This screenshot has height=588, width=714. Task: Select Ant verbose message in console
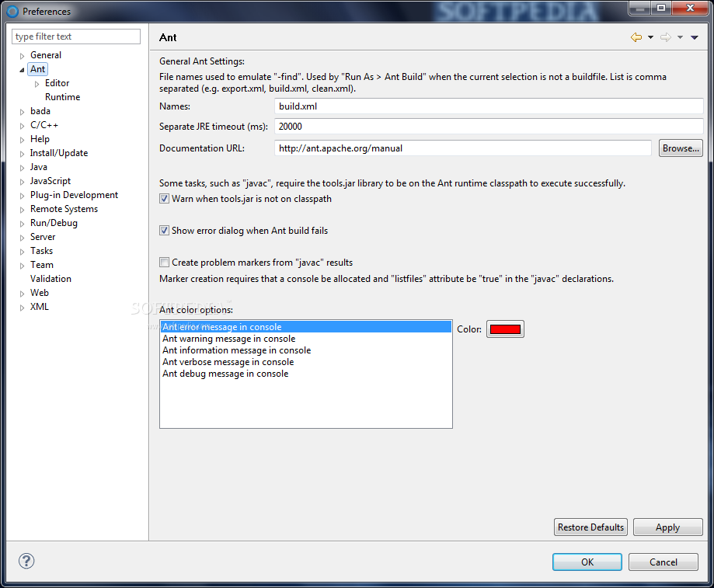tap(306, 362)
